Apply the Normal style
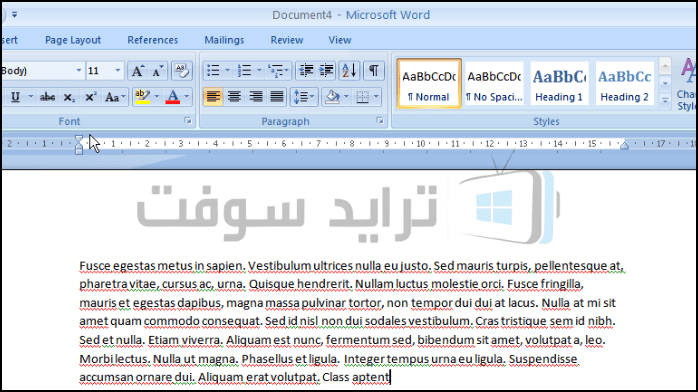The width and height of the screenshot is (698, 392). pos(429,84)
